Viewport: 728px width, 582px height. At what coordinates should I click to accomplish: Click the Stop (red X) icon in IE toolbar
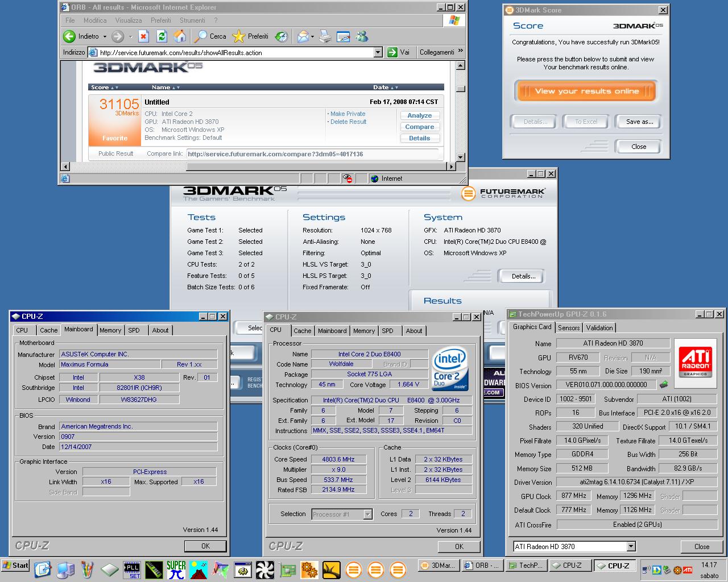coord(144,36)
